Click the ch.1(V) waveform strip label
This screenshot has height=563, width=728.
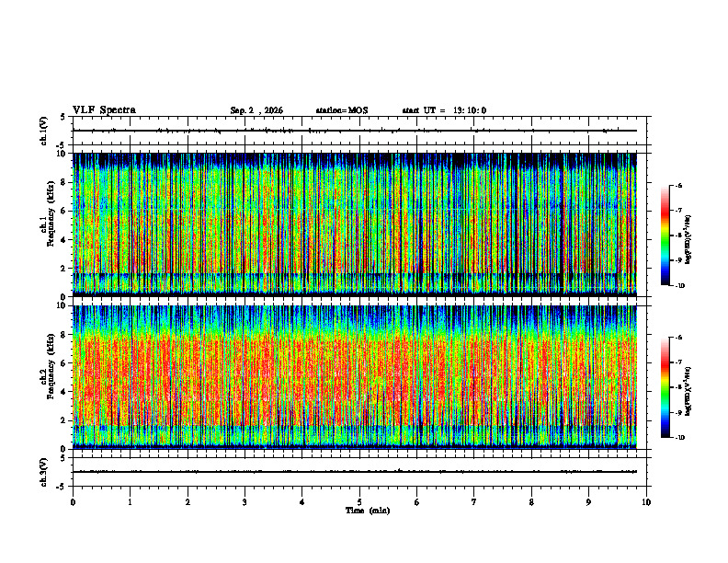tap(43, 131)
